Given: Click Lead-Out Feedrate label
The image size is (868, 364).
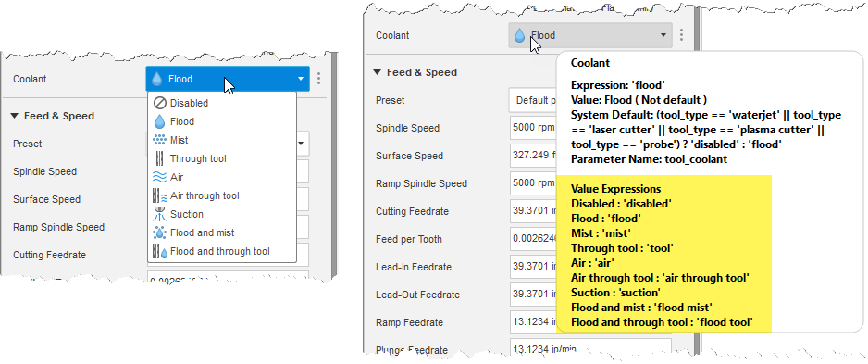Looking at the screenshot, I should pos(417,295).
